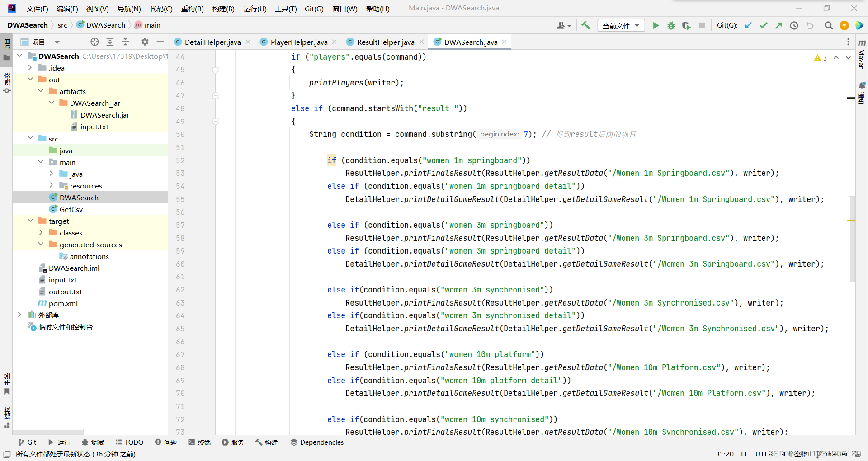
Task: Switch to DetailHelper.java tab
Action: (x=212, y=42)
